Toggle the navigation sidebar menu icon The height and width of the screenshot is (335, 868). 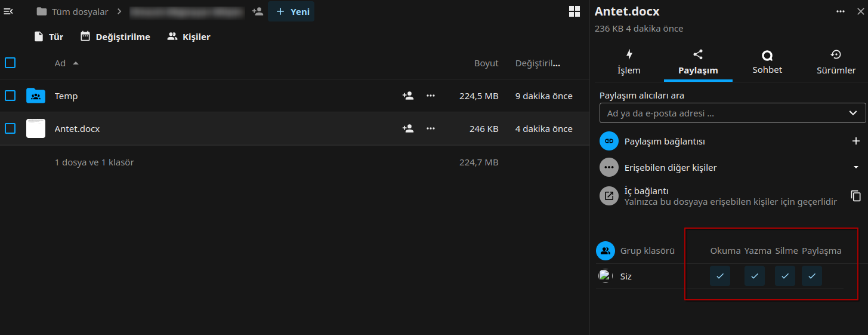click(x=8, y=11)
